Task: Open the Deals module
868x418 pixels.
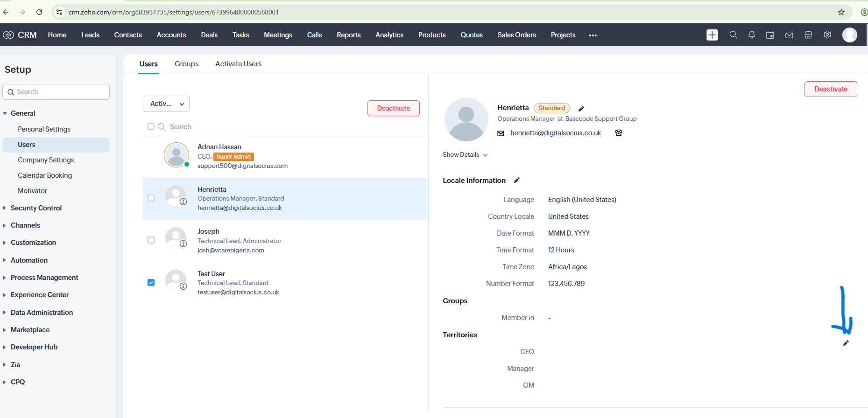Action: pos(209,35)
